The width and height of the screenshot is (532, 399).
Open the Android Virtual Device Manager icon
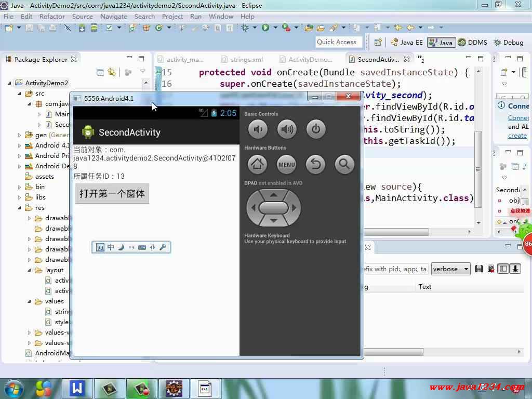pyautogui.click(x=94, y=28)
